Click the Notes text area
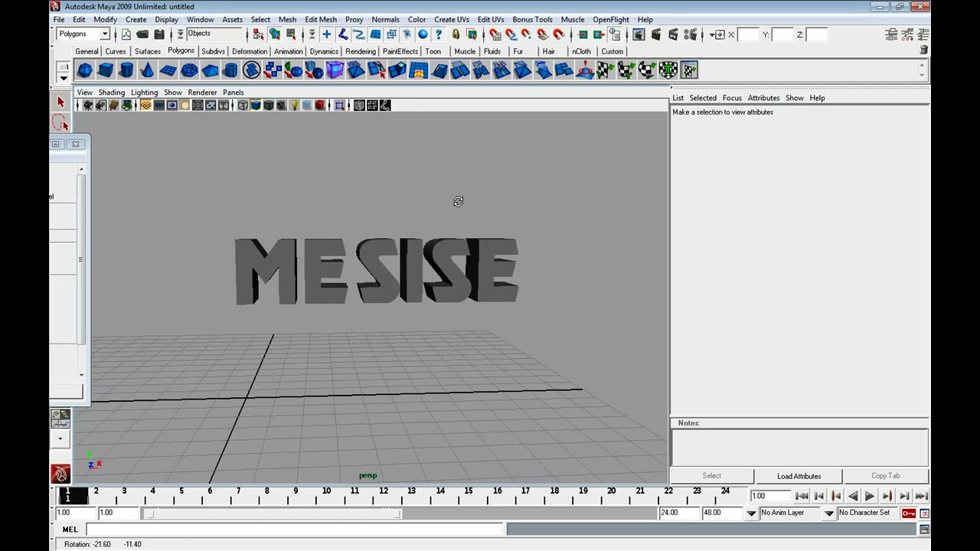The height and width of the screenshot is (551, 980). (x=800, y=448)
